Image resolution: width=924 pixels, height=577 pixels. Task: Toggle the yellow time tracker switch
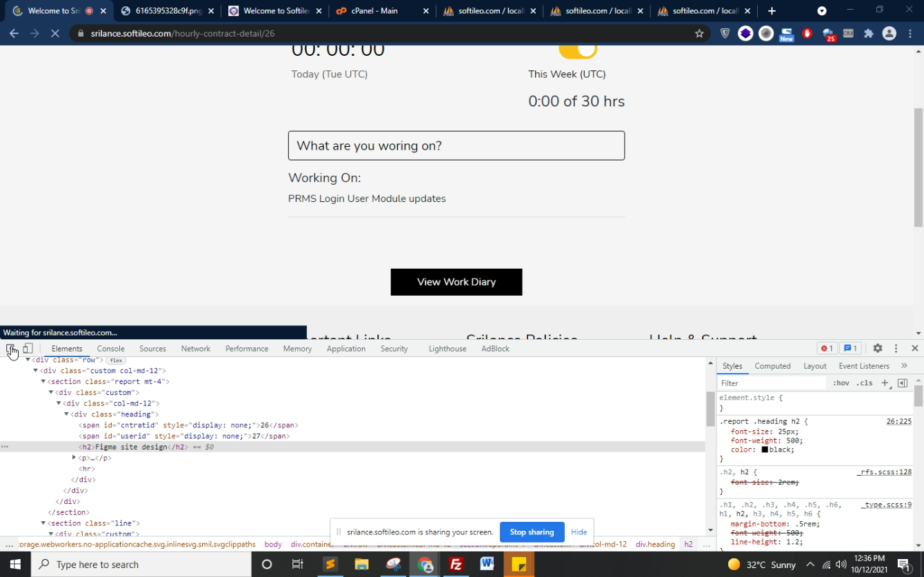click(x=577, y=50)
